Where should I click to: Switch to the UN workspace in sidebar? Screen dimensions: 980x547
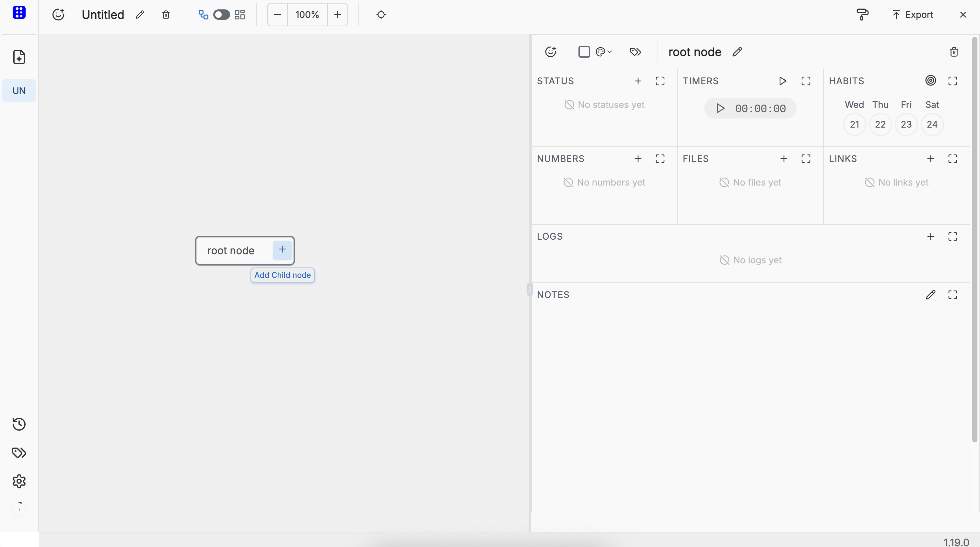(x=19, y=90)
